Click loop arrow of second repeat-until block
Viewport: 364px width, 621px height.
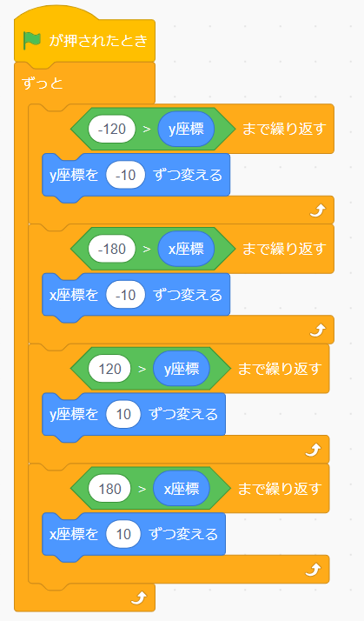[317, 330]
